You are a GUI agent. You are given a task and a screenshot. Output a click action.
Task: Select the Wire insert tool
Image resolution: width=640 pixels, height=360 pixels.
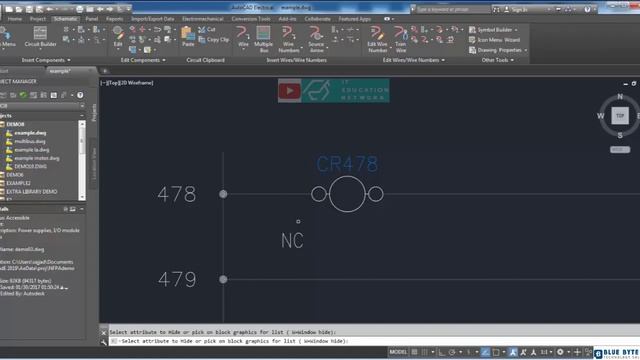point(243,38)
